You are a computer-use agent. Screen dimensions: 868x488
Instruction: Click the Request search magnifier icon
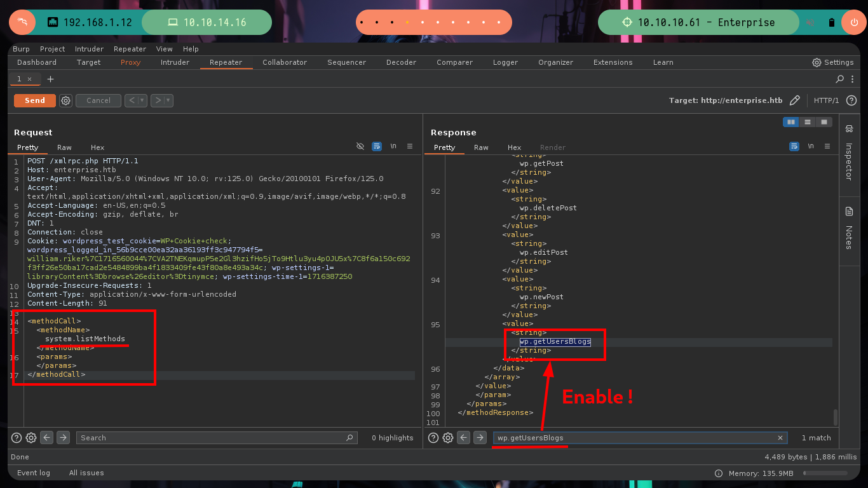click(x=349, y=438)
